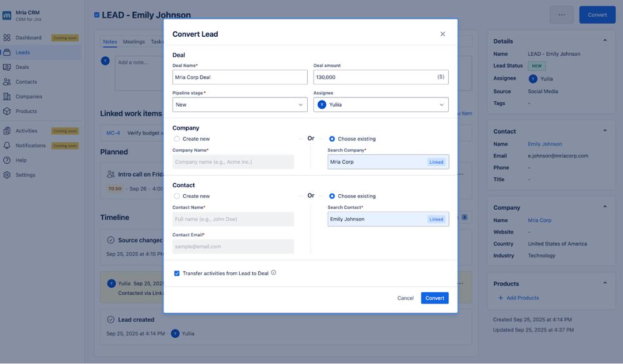The width and height of the screenshot is (623, 364).
Task: Click the Lead created check icon
Action: point(111,320)
